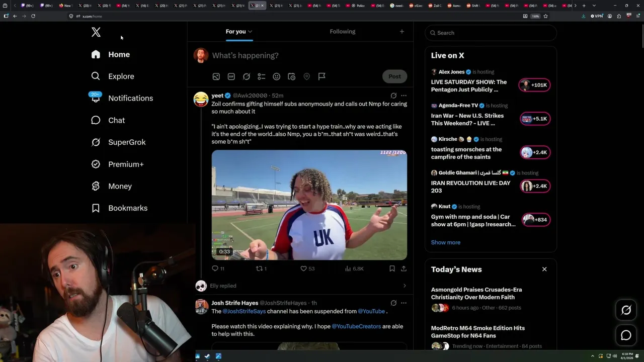Open the Explore page
The height and width of the screenshot is (362, 644).
(112, 76)
